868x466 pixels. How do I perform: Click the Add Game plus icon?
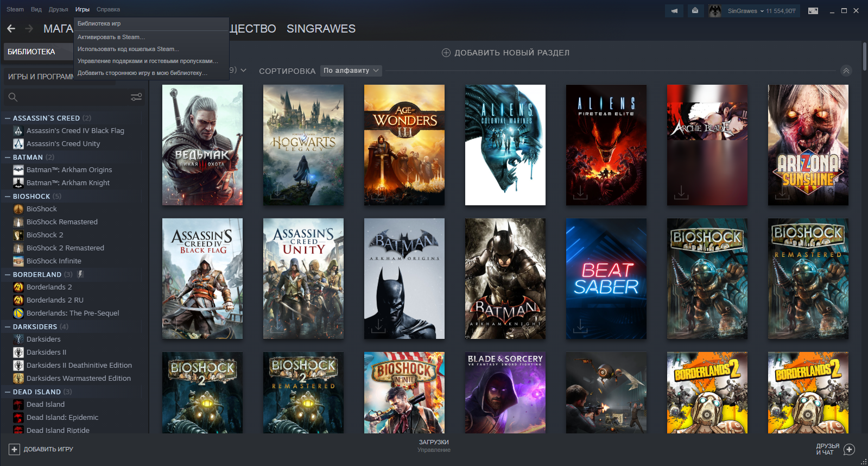[x=15, y=449]
